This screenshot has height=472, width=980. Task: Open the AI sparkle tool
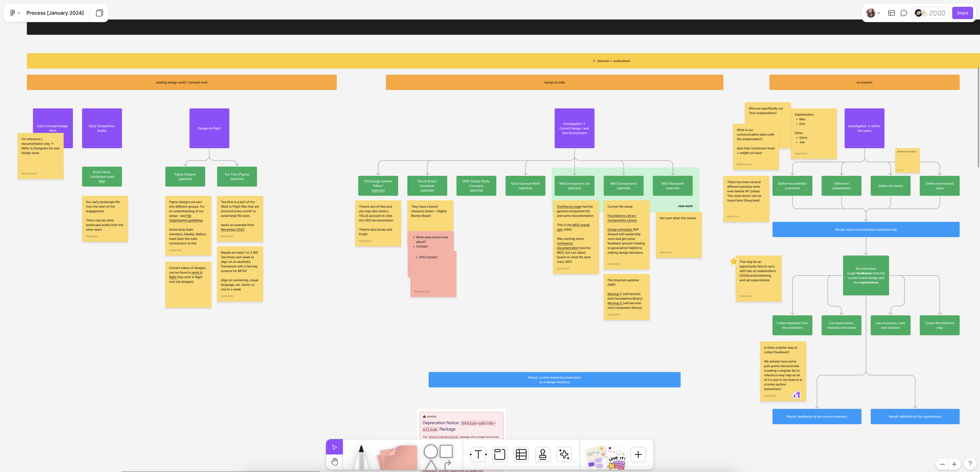pyautogui.click(x=564, y=454)
